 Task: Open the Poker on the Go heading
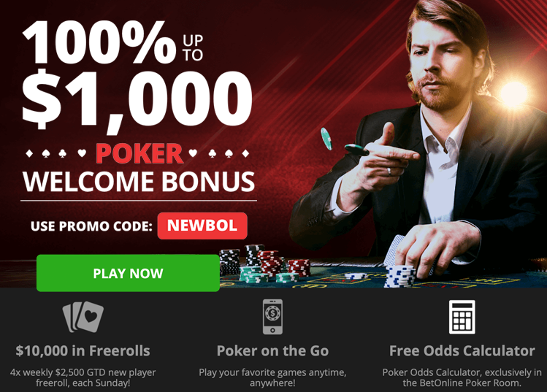[x=272, y=351]
